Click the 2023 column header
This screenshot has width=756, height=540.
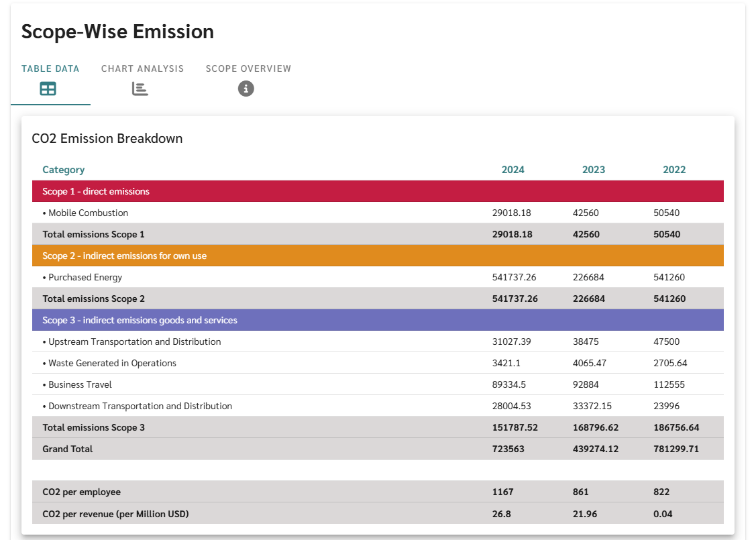pyautogui.click(x=594, y=170)
